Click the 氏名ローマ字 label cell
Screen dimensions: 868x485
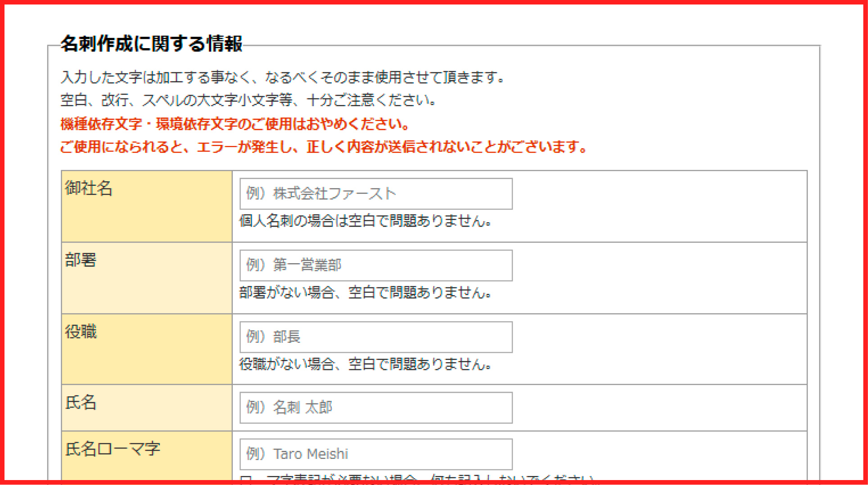pyautogui.click(x=146, y=454)
